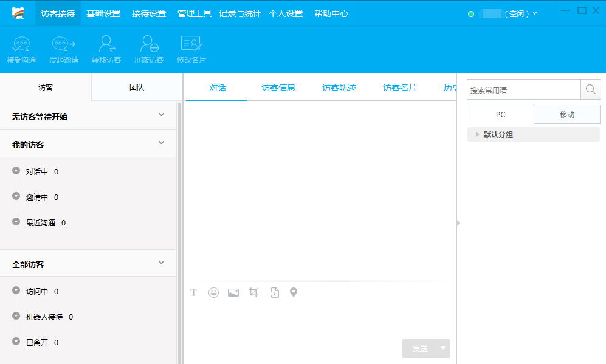Click the Send Invitation (发起邀请) icon

(x=64, y=44)
